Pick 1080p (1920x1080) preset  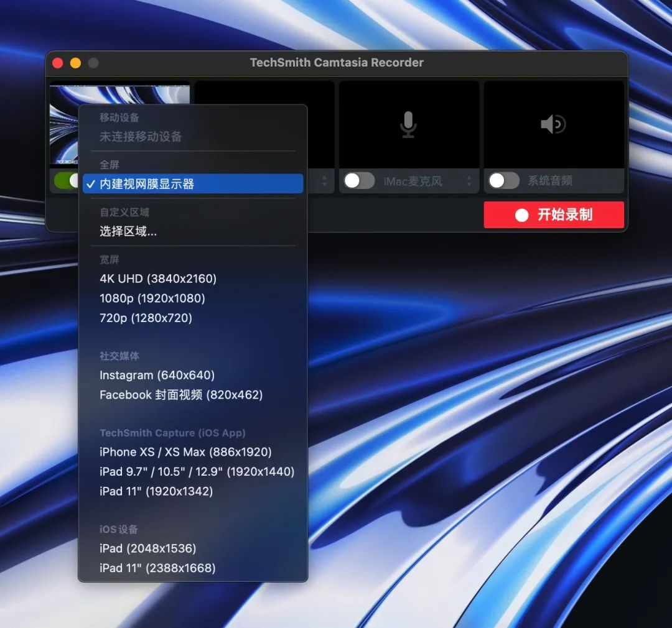pyautogui.click(x=193, y=298)
